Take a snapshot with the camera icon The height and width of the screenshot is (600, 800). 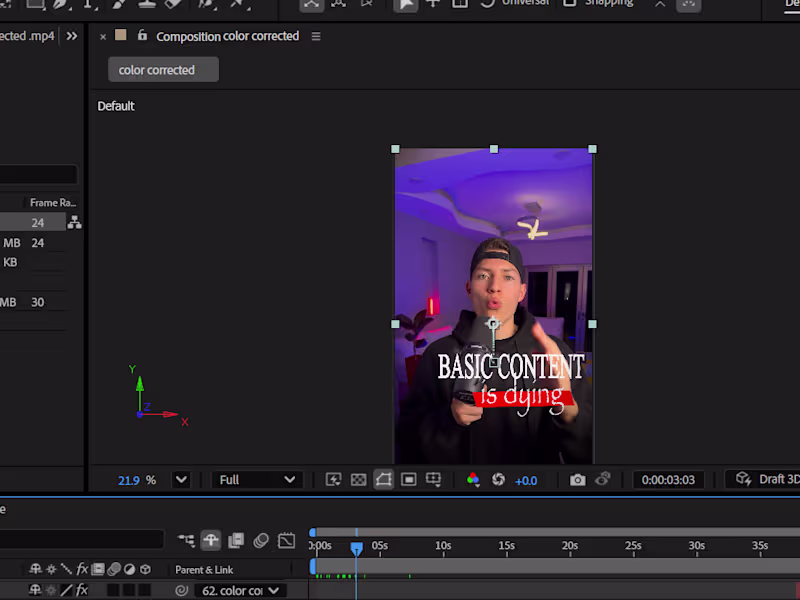click(x=577, y=480)
